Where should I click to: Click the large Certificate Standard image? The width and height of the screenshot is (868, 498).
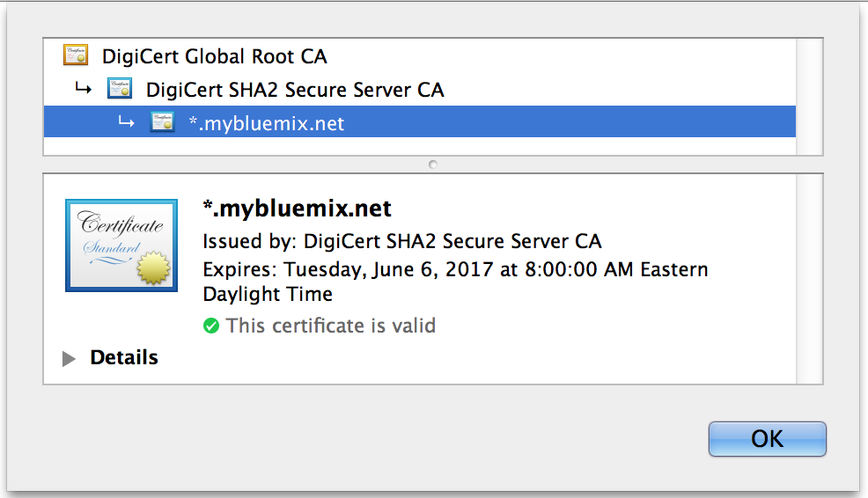pos(121,245)
